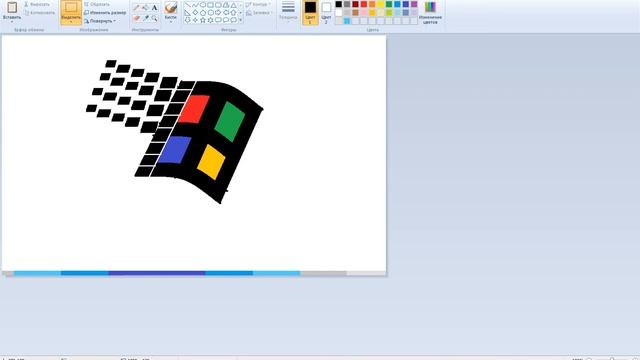Activate the Цвет 1 (Color 1) box

tap(310, 12)
